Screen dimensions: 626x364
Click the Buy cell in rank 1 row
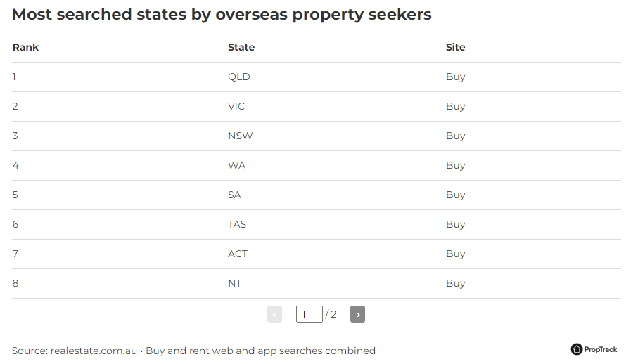(x=456, y=77)
